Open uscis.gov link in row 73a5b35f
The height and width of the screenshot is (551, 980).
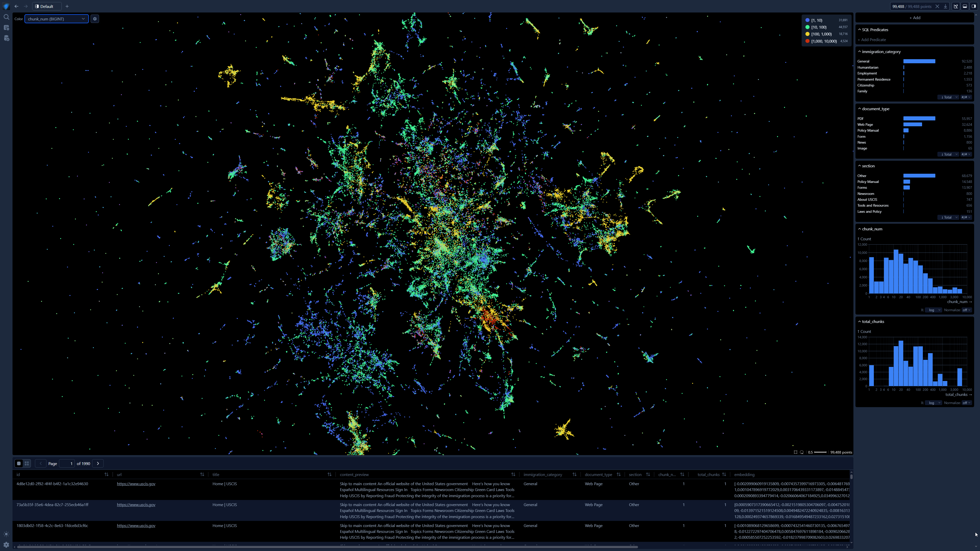tap(136, 505)
